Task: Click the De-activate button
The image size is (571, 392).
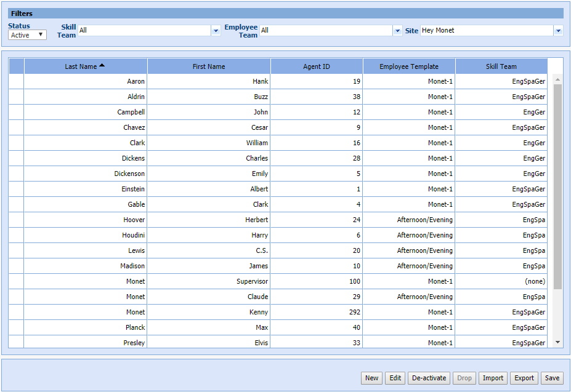Action: (429, 378)
